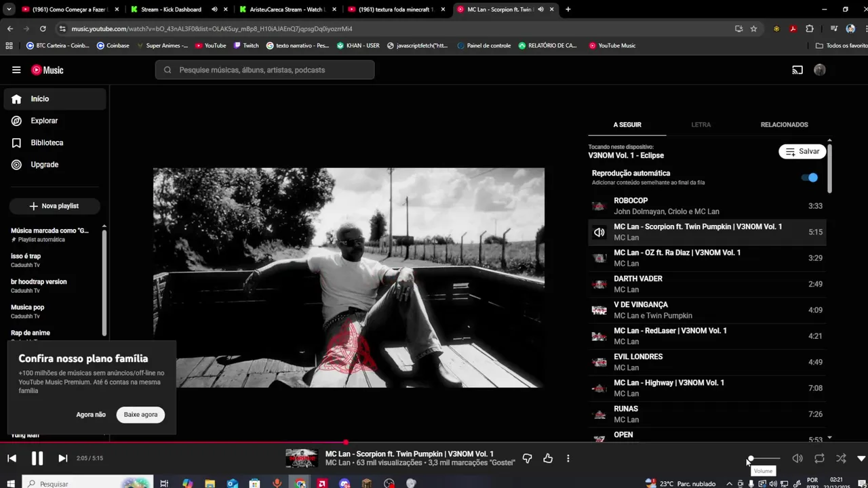
Task: Switch to the RELACIONADOS tab
Action: point(784,125)
